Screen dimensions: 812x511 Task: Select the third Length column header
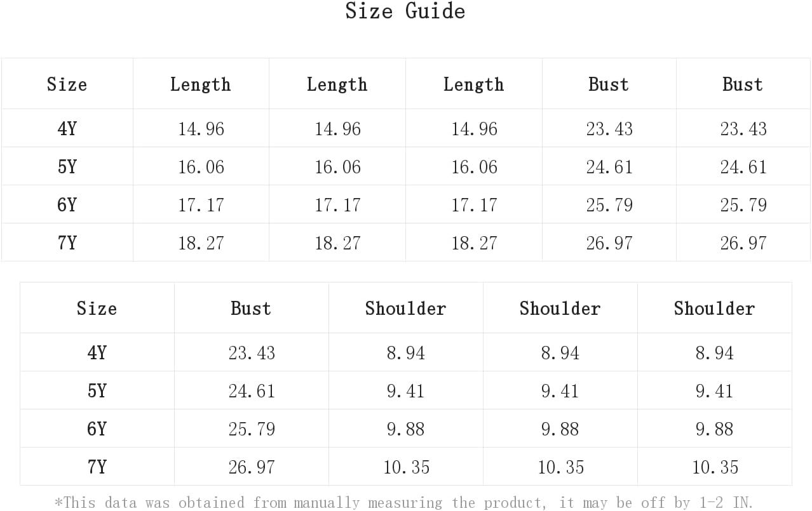coord(473,84)
